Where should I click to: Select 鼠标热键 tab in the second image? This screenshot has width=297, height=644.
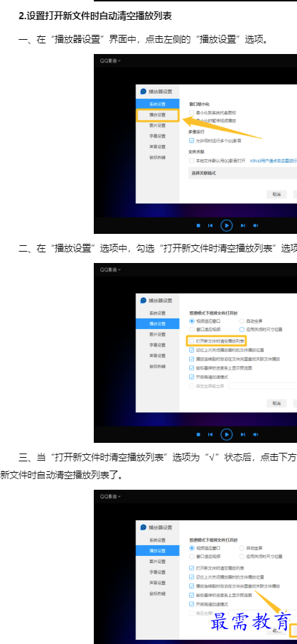point(157,366)
